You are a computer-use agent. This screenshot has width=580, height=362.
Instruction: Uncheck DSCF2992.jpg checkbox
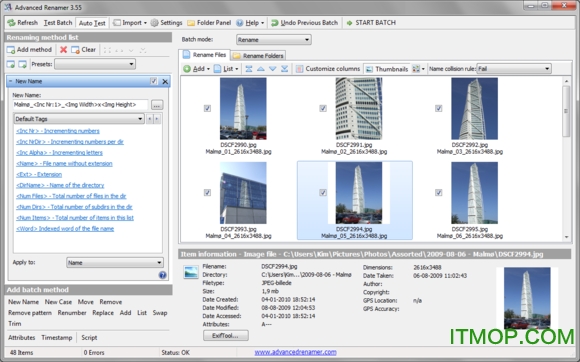click(439, 108)
